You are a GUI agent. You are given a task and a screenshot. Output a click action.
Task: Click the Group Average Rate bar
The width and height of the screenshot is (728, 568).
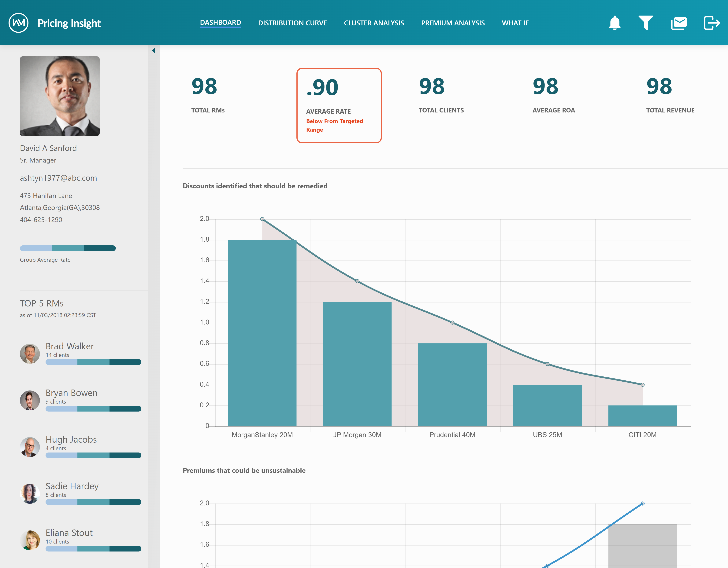point(68,248)
